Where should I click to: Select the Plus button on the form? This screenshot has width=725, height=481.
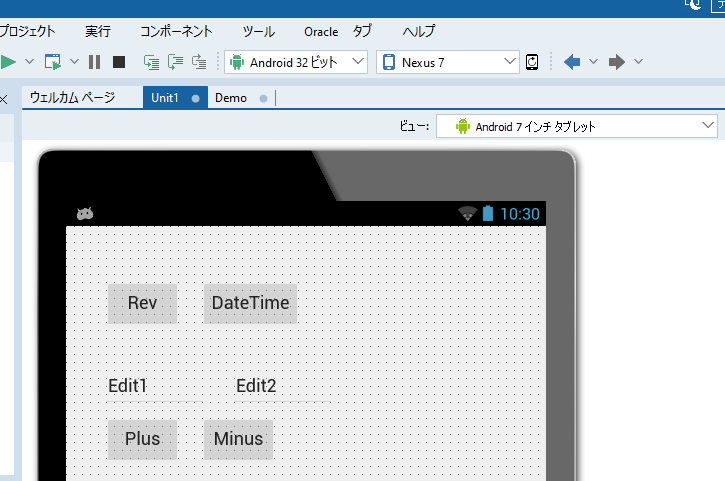point(142,439)
